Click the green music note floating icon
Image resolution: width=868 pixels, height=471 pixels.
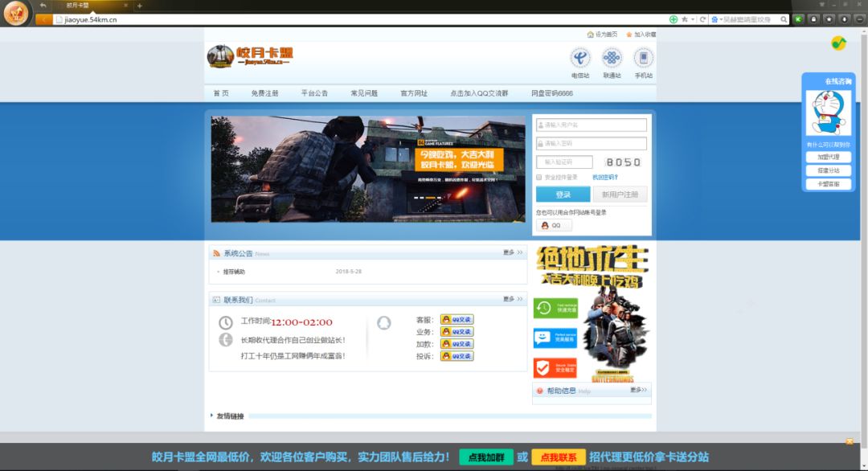pyautogui.click(x=838, y=43)
